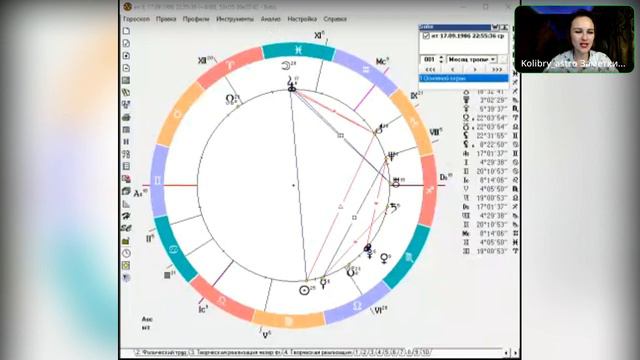The image size is (640, 360).
Task: Click the Mc label on the chart
Action: (381, 62)
